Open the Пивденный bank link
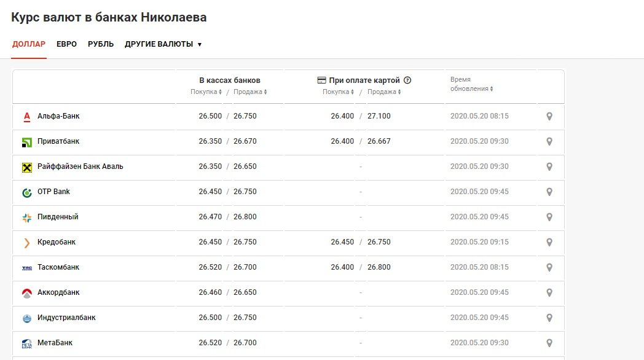The width and height of the screenshot is (644, 360). click(58, 217)
